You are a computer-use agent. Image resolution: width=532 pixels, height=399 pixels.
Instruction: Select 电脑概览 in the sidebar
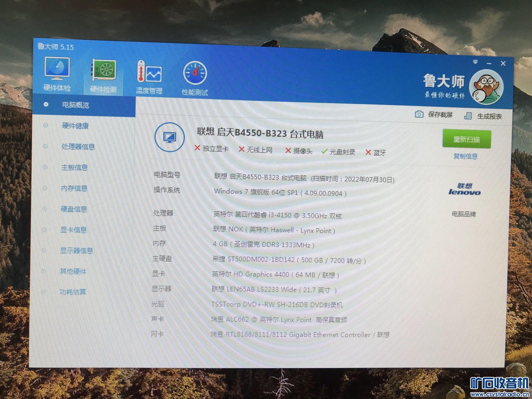point(84,105)
